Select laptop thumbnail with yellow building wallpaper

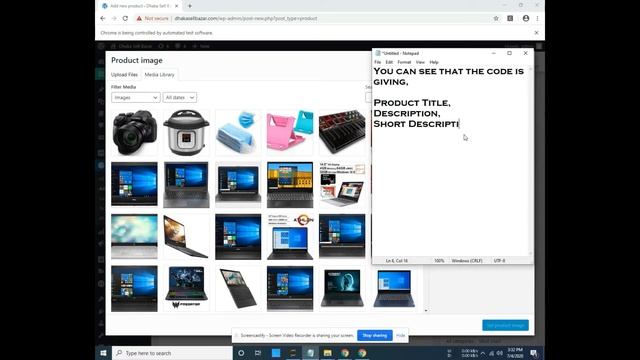tap(290, 184)
